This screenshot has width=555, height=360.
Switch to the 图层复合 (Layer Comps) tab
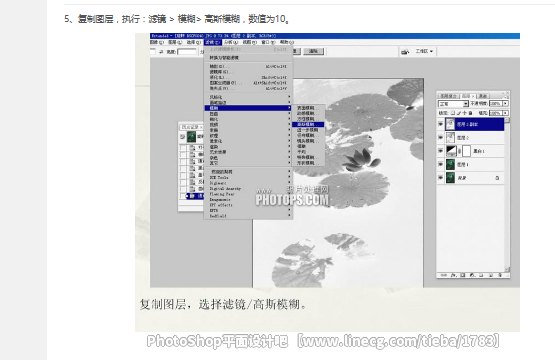[449, 96]
